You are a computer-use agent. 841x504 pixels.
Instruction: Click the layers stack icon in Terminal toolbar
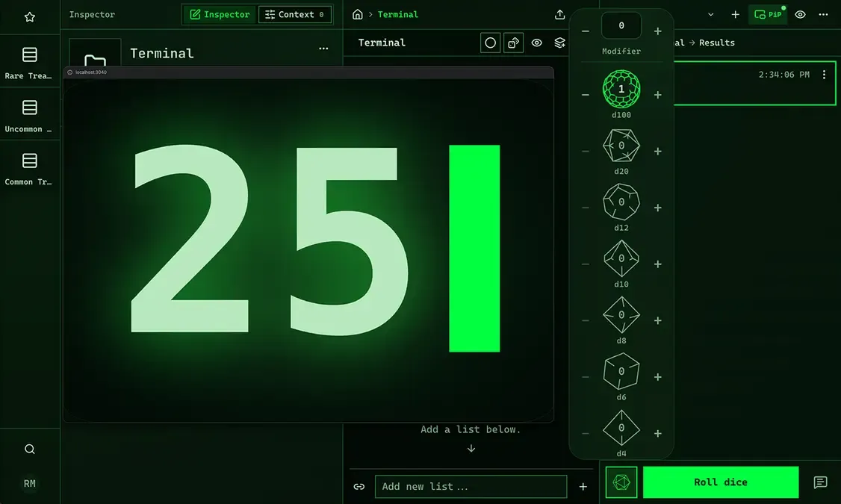(x=559, y=43)
